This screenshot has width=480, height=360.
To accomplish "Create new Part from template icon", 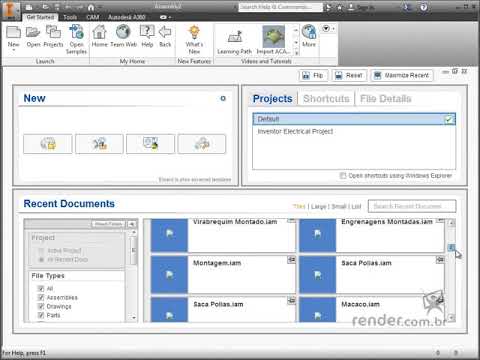I will (48, 144).
